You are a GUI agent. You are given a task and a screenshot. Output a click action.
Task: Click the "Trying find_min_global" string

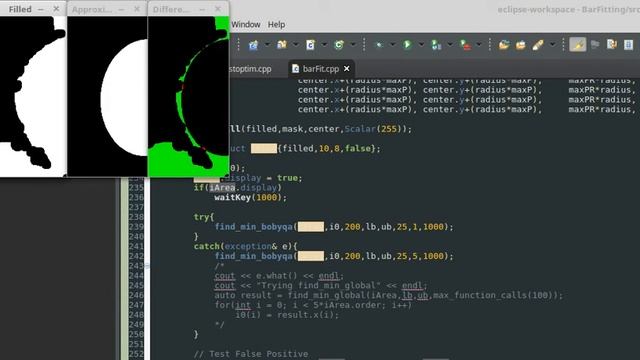pos(318,286)
